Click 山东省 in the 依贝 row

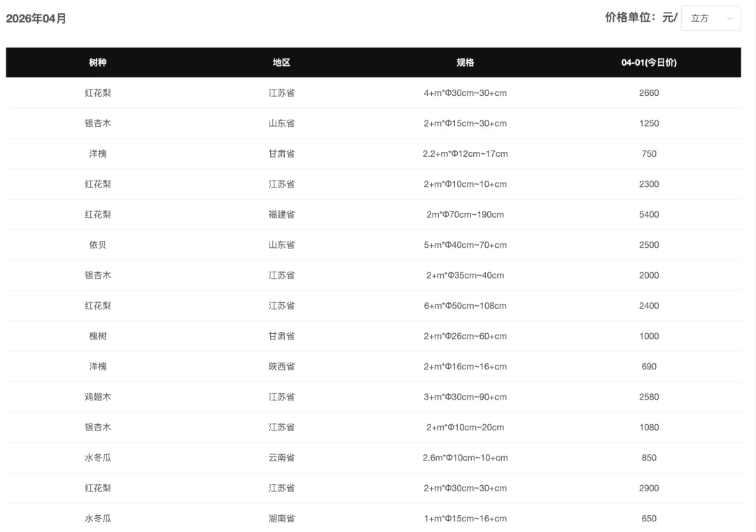(281, 244)
